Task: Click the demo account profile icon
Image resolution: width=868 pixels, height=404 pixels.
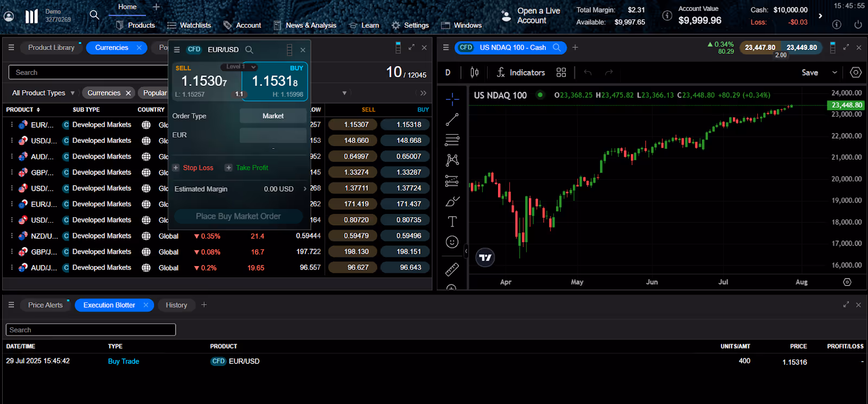Action: click(x=9, y=16)
